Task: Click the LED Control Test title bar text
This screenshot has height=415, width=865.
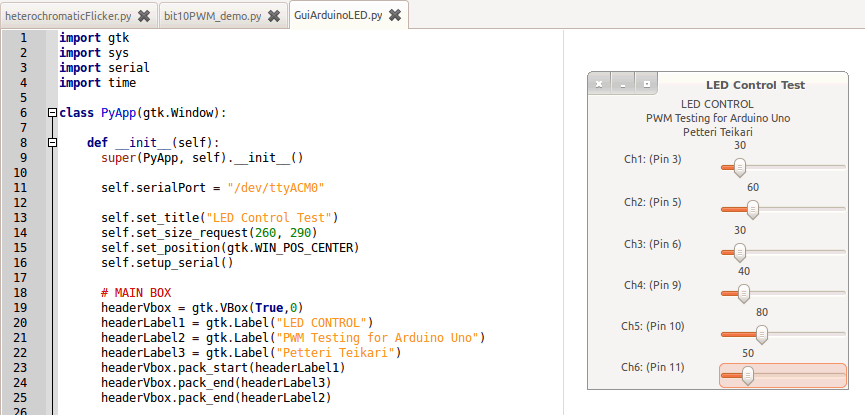Action: [x=755, y=85]
